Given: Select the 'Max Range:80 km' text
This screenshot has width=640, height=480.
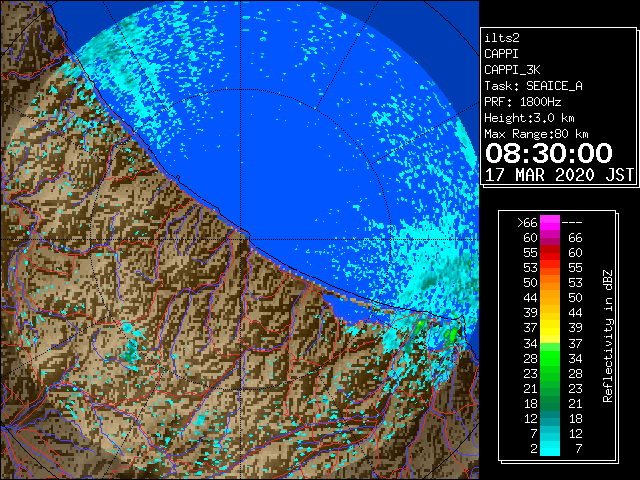Looking at the screenshot, I should (x=536, y=134).
